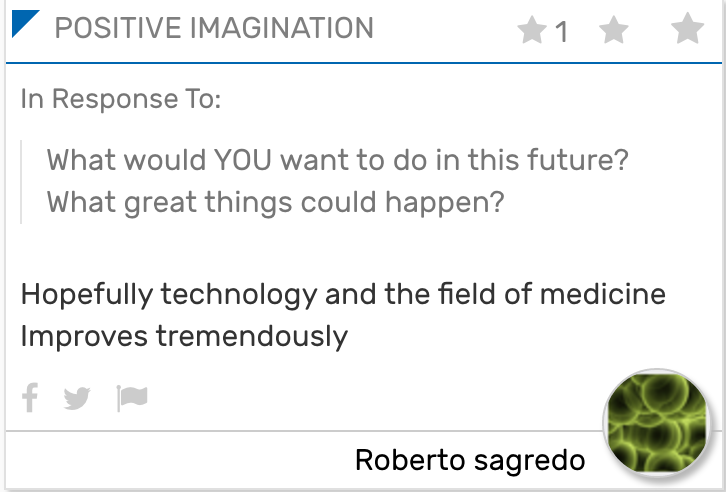Screen dimensions: 726x492
Task: Click the blue header divider line
Action: click(x=364, y=62)
